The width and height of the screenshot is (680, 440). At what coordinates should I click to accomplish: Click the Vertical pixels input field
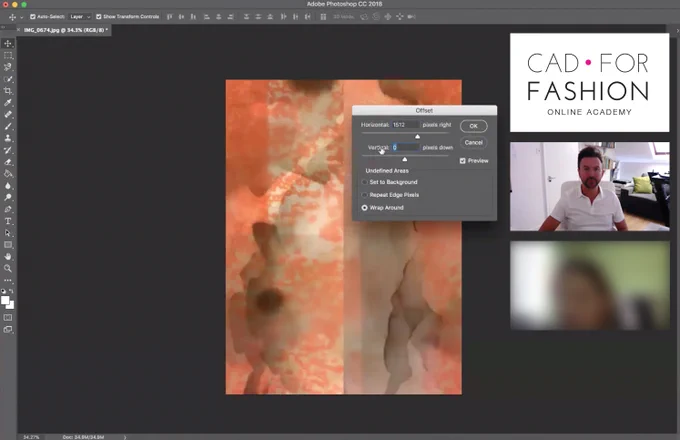(405, 147)
